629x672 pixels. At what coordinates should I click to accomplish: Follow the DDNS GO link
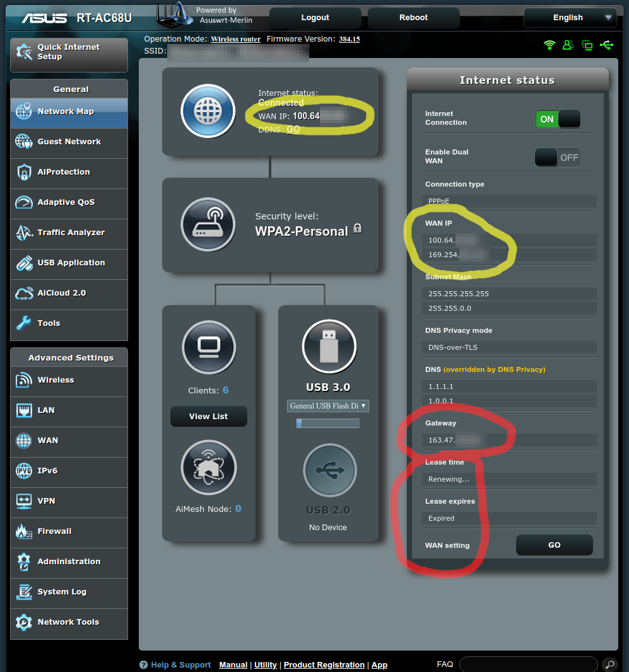click(x=293, y=129)
